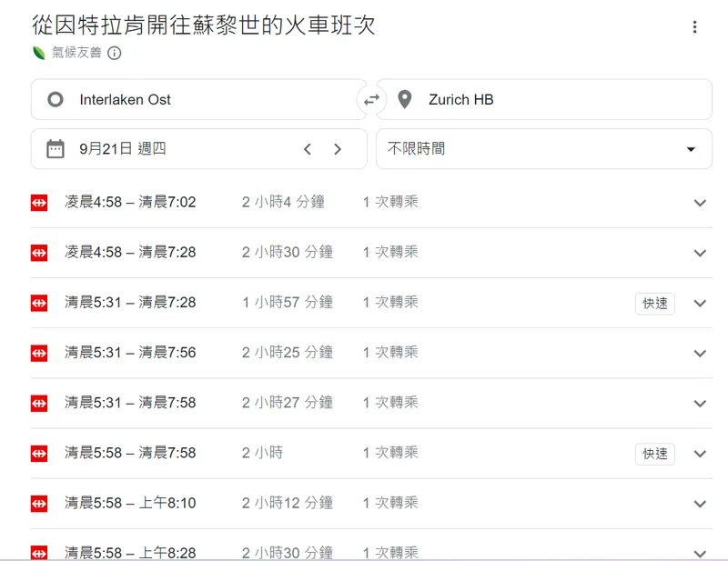The height and width of the screenshot is (561, 728).
Task: Click the green leaf climate-friendly icon
Action: click(x=39, y=53)
